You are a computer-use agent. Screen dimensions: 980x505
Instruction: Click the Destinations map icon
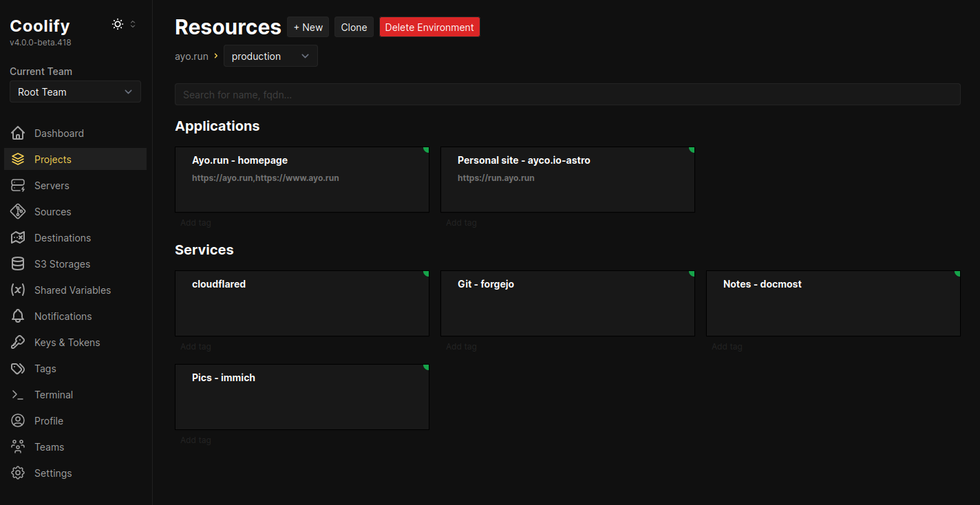click(x=18, y=238)
